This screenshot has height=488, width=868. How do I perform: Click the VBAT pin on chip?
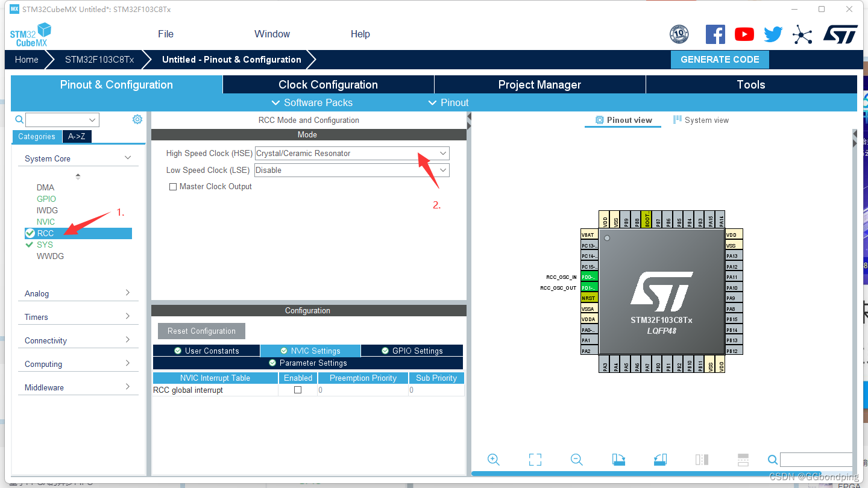tap(589, 235)
